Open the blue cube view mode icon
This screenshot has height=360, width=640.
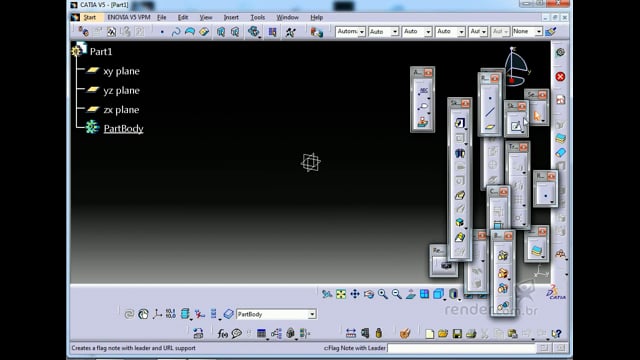click(438, 294)
